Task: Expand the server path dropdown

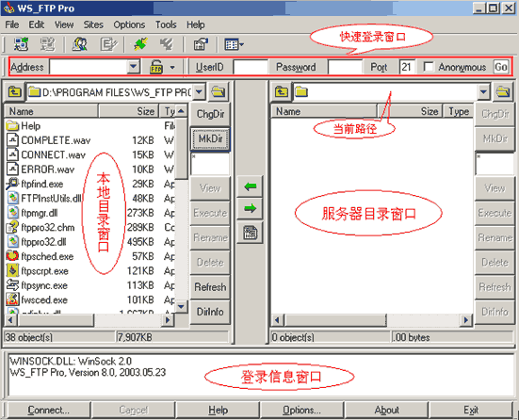Action: (x=483, y=91)
